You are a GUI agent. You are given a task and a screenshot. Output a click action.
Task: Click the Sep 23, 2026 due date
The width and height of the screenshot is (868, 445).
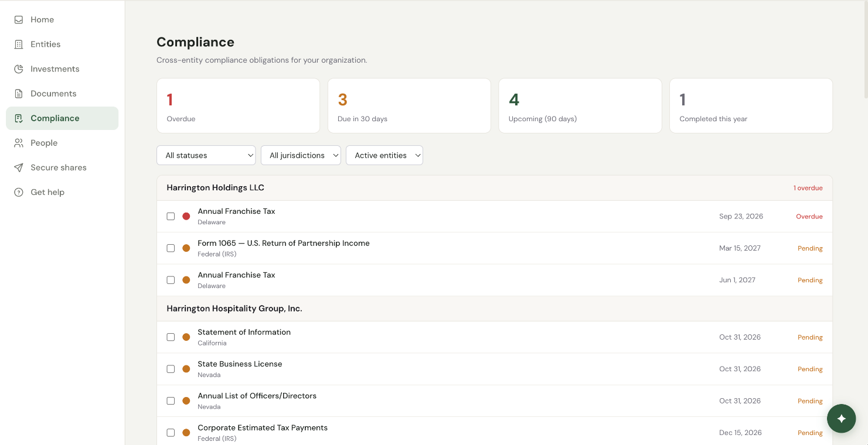click(x=741, y=217)
